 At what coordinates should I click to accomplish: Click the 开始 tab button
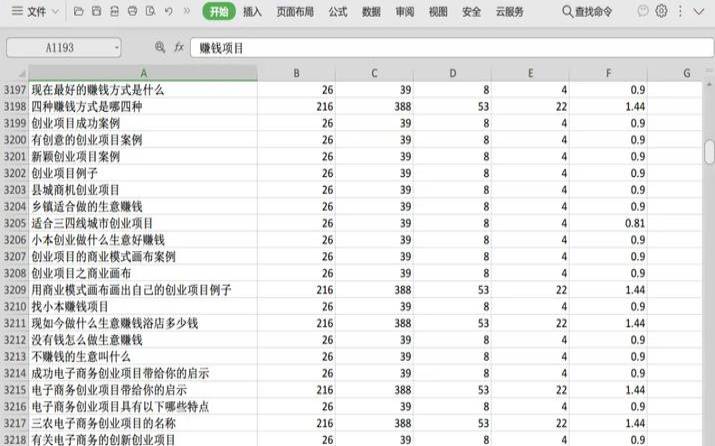218,12
